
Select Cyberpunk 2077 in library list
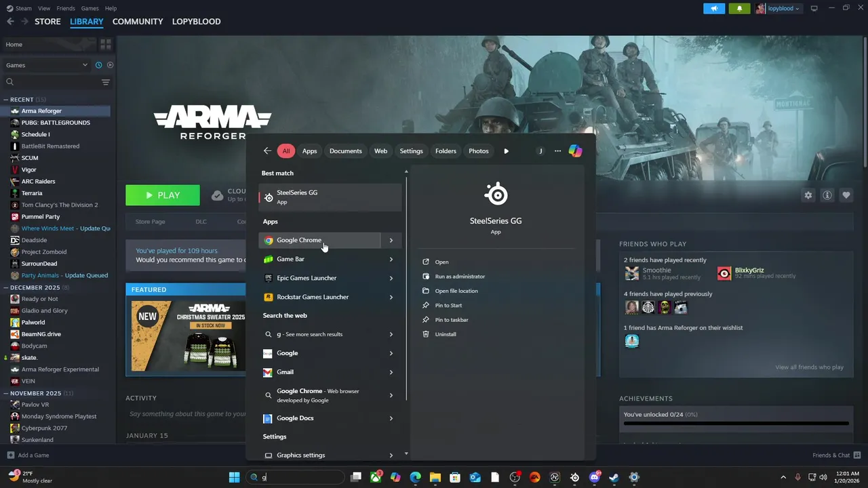coord(44,428)
